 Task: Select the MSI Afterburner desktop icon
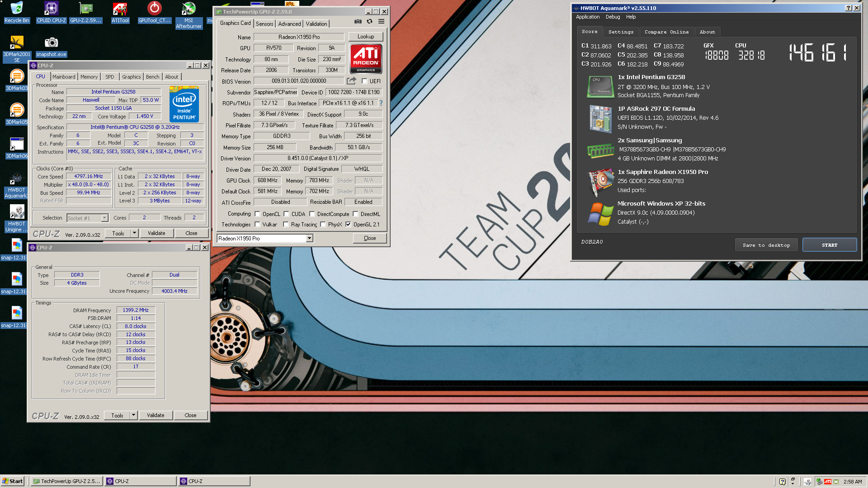click(x=189, y=15)
